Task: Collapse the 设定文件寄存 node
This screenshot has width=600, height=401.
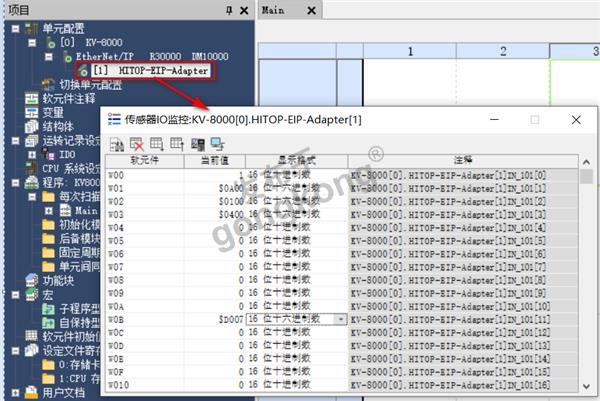Action: tap(15, 350)
